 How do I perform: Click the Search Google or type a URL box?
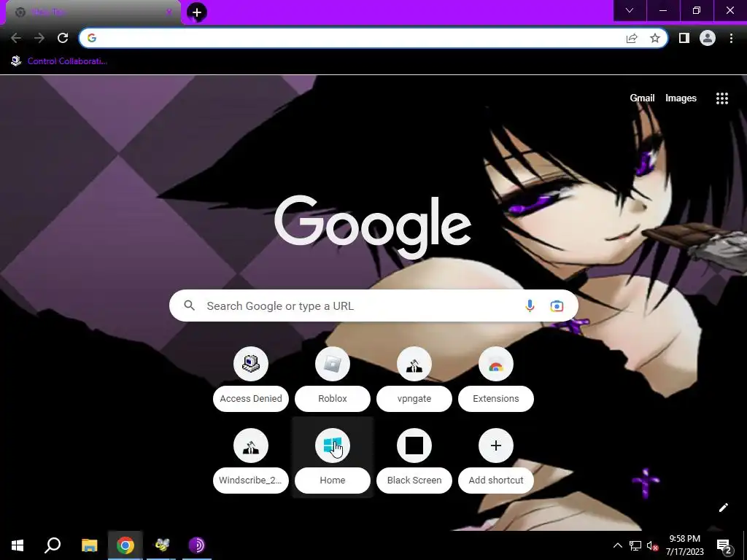point(373,306)
